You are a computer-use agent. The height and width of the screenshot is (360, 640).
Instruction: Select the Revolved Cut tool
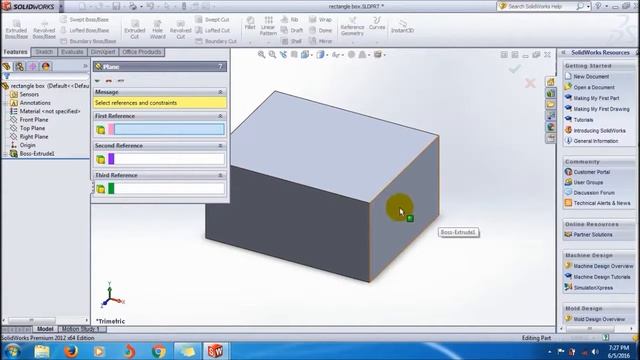180,29
